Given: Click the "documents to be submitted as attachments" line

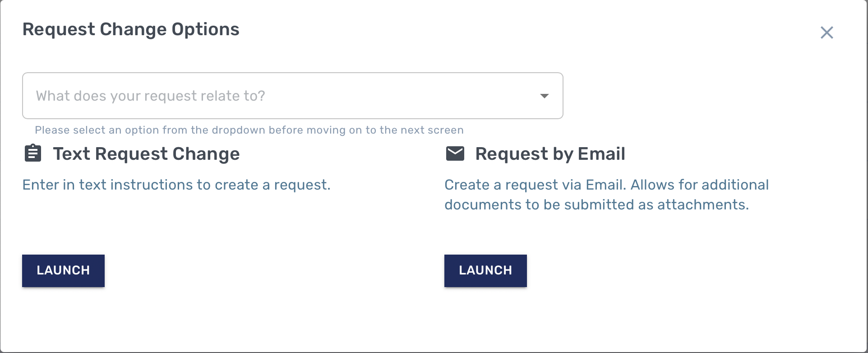Looking at the screenshot, I should [x=596, y=204].
